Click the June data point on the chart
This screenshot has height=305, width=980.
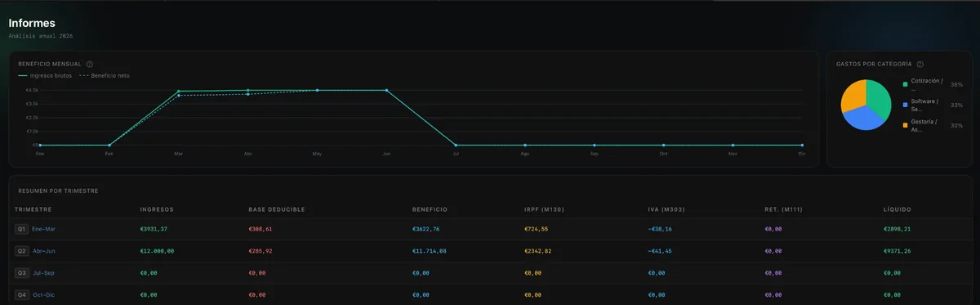386,90
